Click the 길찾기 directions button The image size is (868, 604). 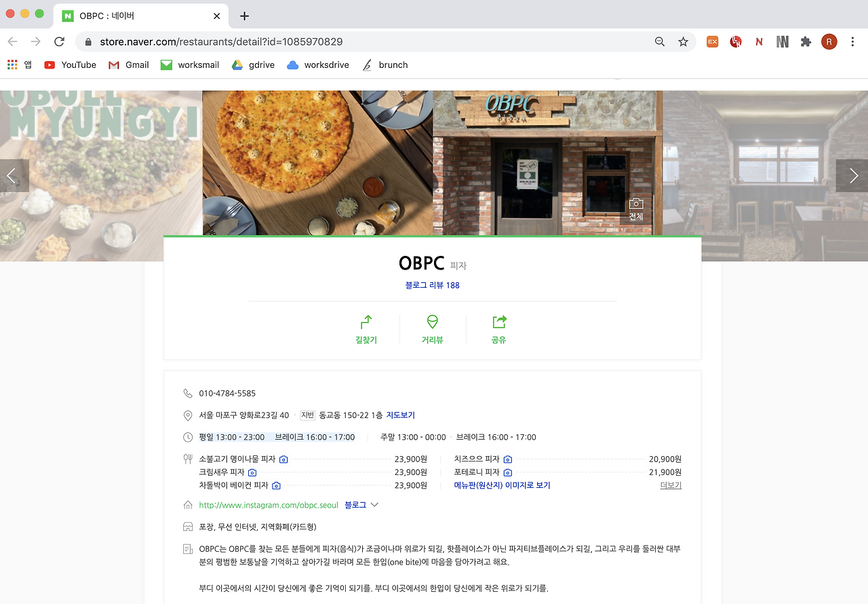pyautogui.click(x=366, y=330)
